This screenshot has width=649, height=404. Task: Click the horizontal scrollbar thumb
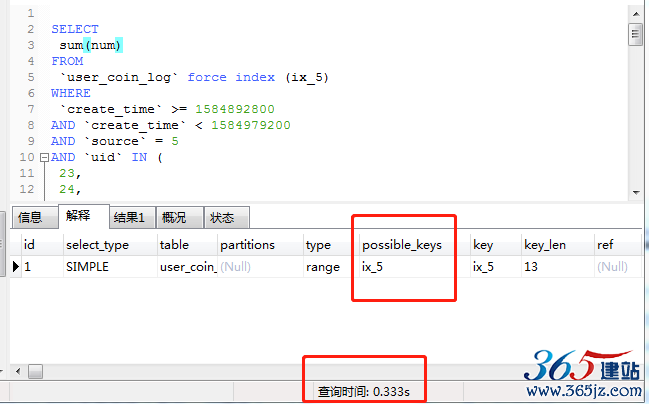pyautogui.click(x=35, y=371)
